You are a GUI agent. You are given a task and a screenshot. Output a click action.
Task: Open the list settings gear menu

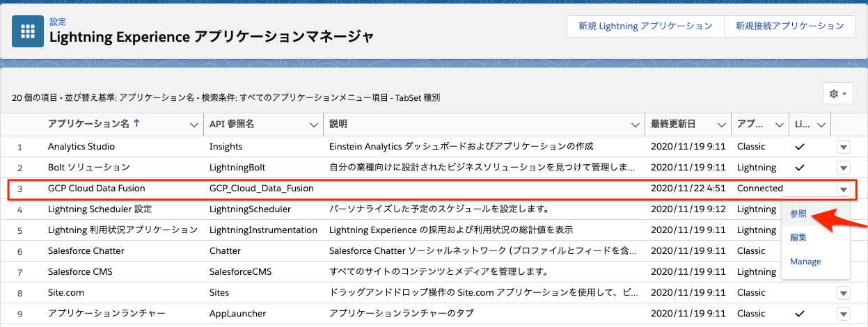[837, 93]
